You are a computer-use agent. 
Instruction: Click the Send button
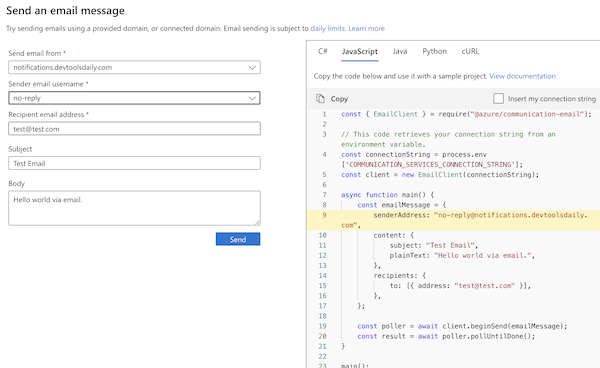pos(238,239)
